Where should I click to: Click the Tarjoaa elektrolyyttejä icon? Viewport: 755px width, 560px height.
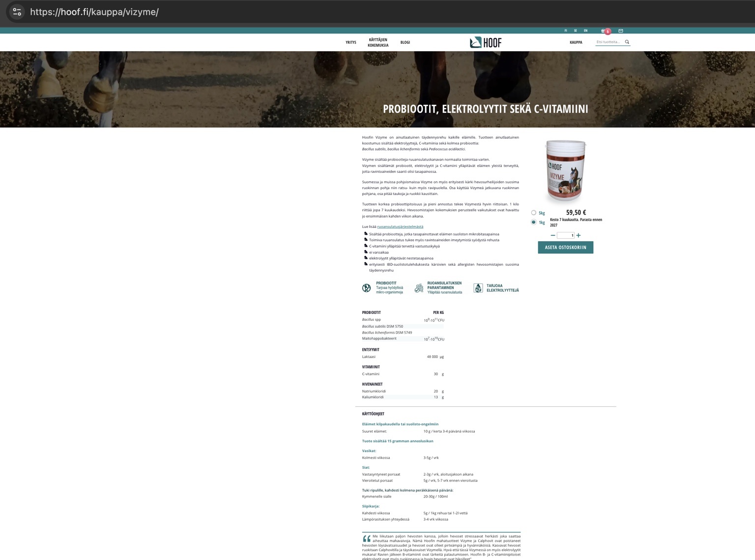click(x=478, y=288)
